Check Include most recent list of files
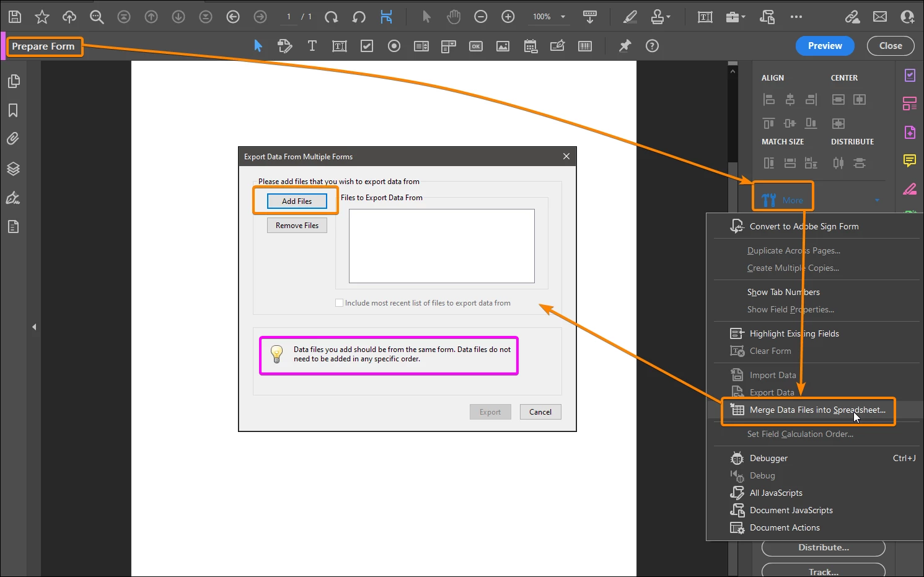The height and width of the screenshot is (577, 924). click(339, 303)
